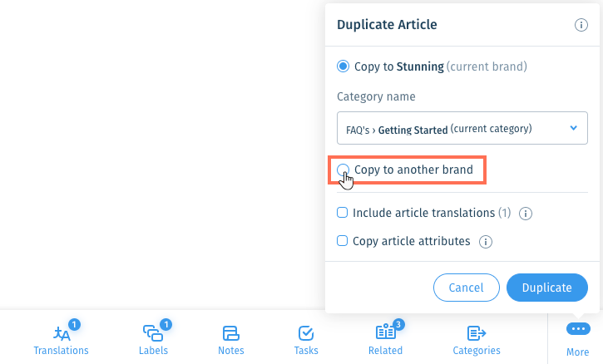Open the Notes panel icon
Viewport: 603px width, 364px height.
(x=231, y=333)
